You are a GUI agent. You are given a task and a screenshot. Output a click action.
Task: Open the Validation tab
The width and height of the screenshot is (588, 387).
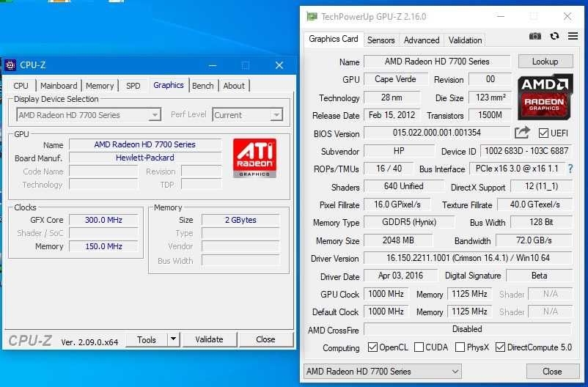tap(465, 40)
